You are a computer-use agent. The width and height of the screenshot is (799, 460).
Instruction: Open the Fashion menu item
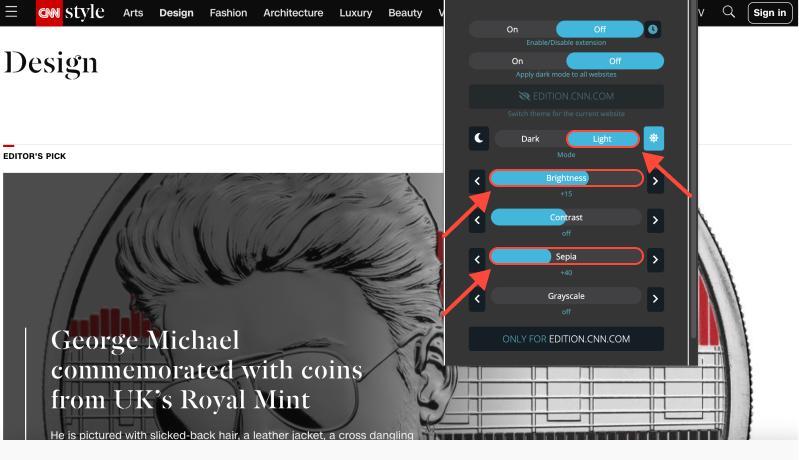(228, 13)
